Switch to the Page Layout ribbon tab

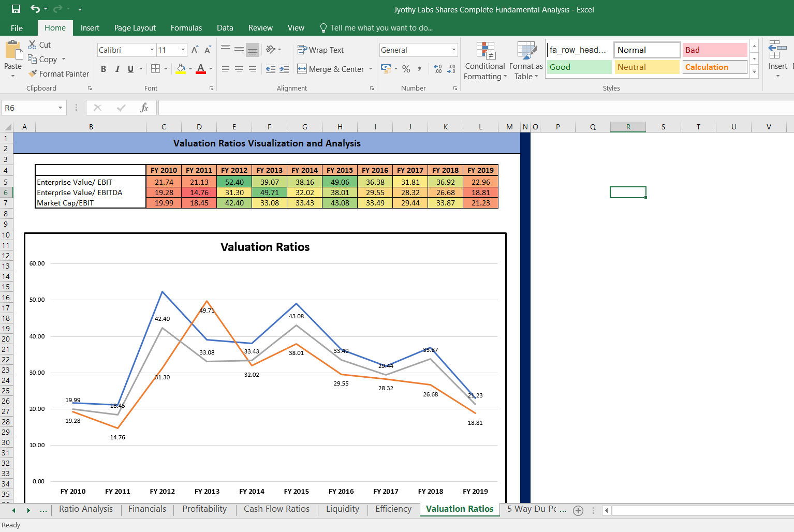(135, 28)
